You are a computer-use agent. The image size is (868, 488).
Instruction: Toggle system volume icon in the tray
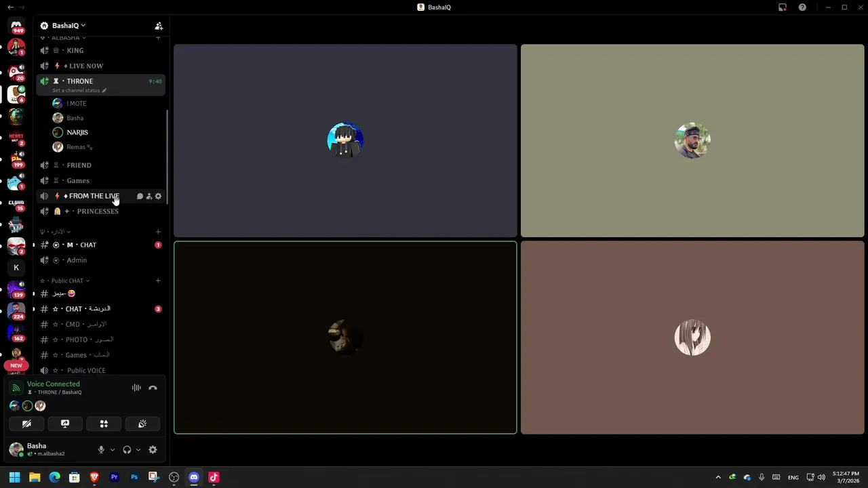tap(821, 477)
